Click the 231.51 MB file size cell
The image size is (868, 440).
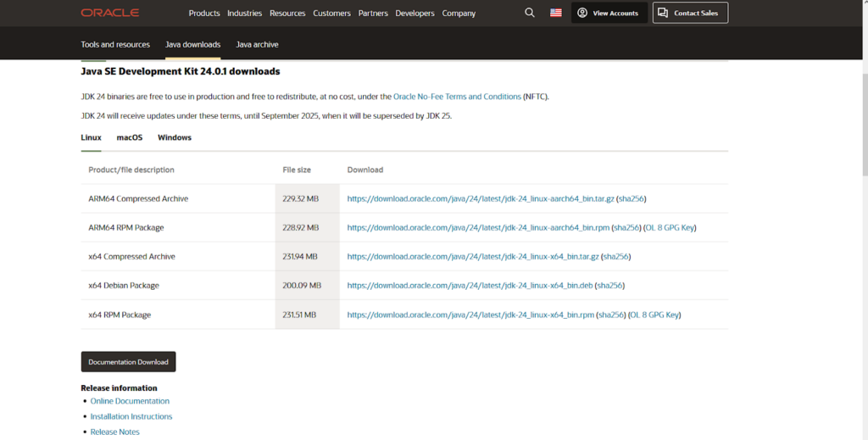307,315
